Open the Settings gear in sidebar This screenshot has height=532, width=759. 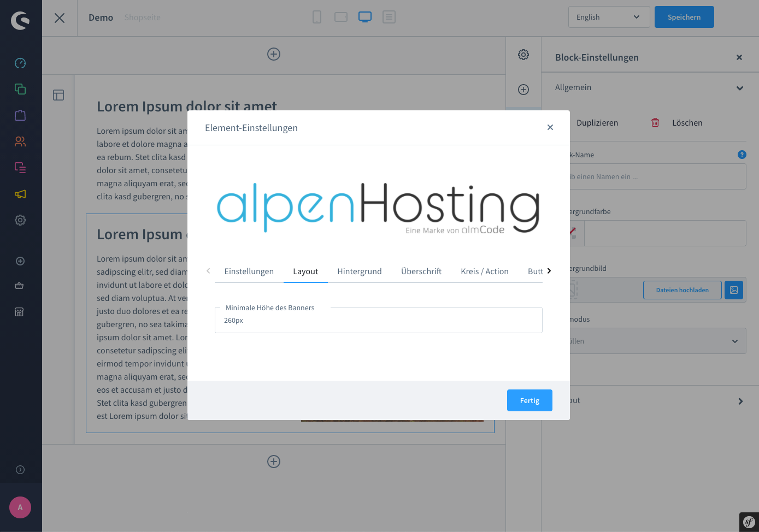pos(20,220)
